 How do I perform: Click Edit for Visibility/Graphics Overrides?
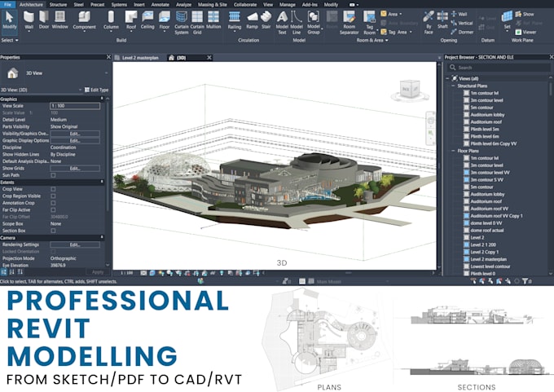pyautogui.click(x=75, y=134)
